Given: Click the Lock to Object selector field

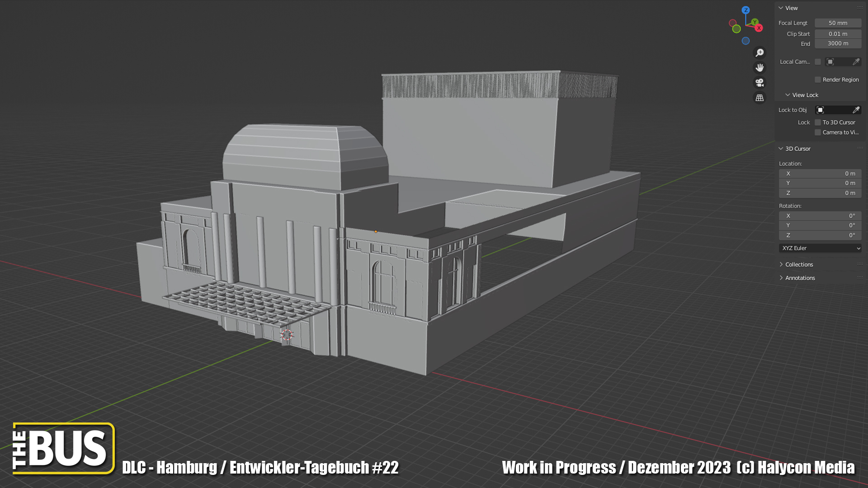Looking at the screenshot, I should click(x=833, y=110).
